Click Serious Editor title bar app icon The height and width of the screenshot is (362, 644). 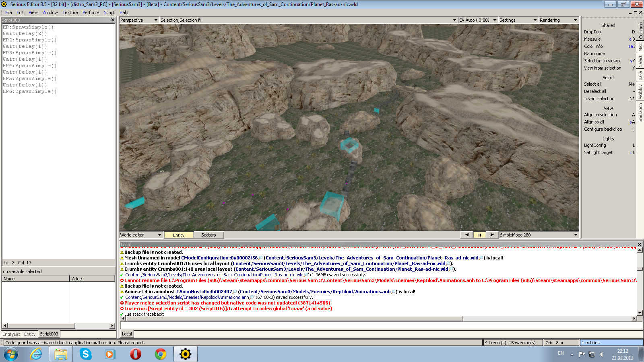pyautogui.click(x=4, y=4)
